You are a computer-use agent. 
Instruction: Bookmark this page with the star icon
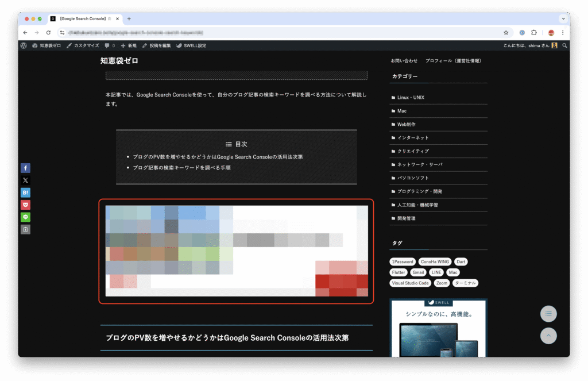(x=506, y=33)
